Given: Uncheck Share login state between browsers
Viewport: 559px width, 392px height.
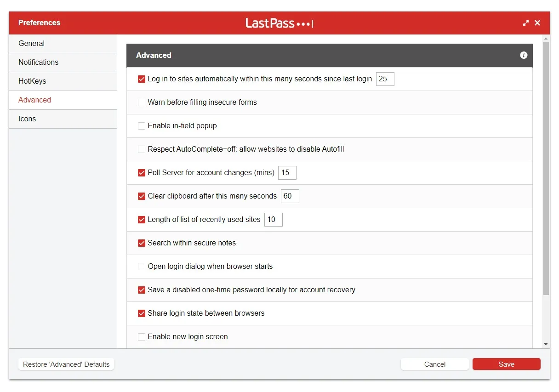Looking at the screenshot, I should (x=142, y=313).
